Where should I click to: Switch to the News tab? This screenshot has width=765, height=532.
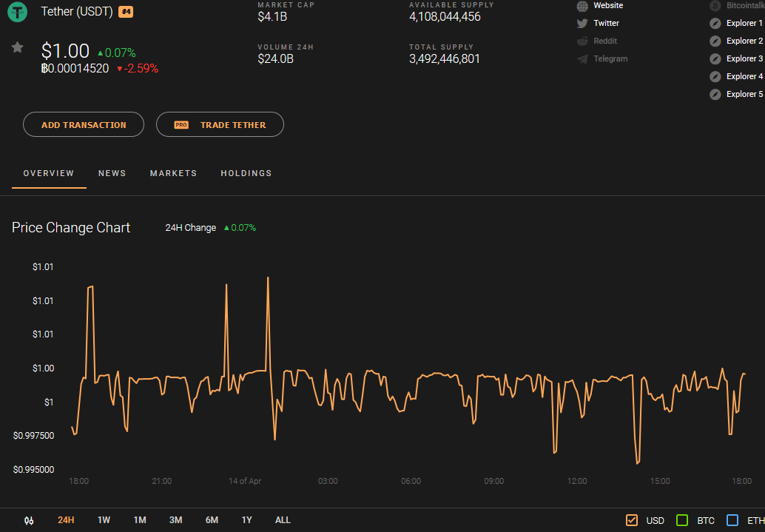[x=112, y=173]
